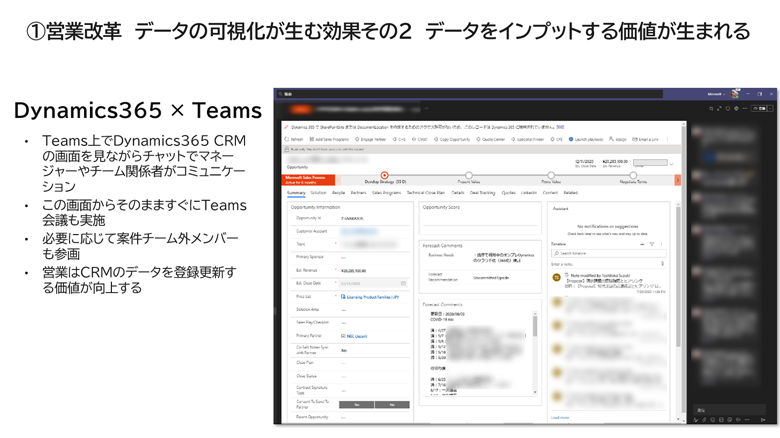Select the Prove Value stage circle
780x438 pixels.
click(x=551, y=175)
